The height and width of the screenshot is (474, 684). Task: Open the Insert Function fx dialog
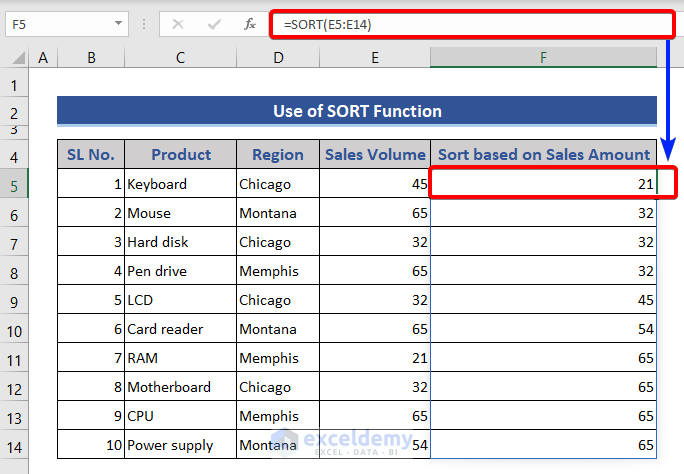248,23
